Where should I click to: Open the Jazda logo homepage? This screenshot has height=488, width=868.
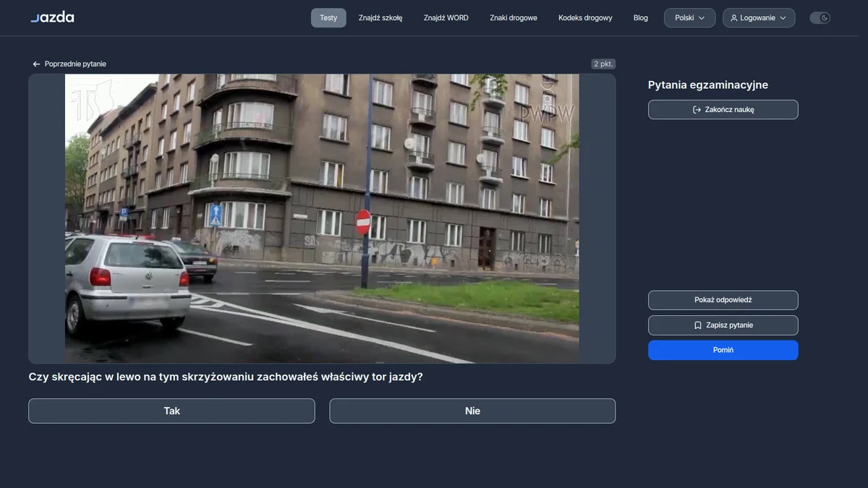tap(52, 17)
